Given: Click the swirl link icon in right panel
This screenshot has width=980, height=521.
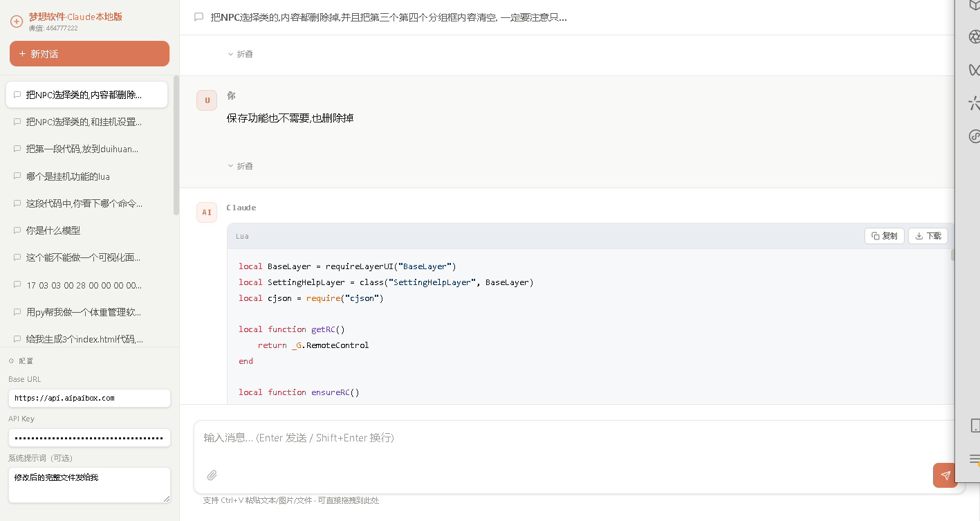Looking at the screenshot, I should click(x=974, y=136).
